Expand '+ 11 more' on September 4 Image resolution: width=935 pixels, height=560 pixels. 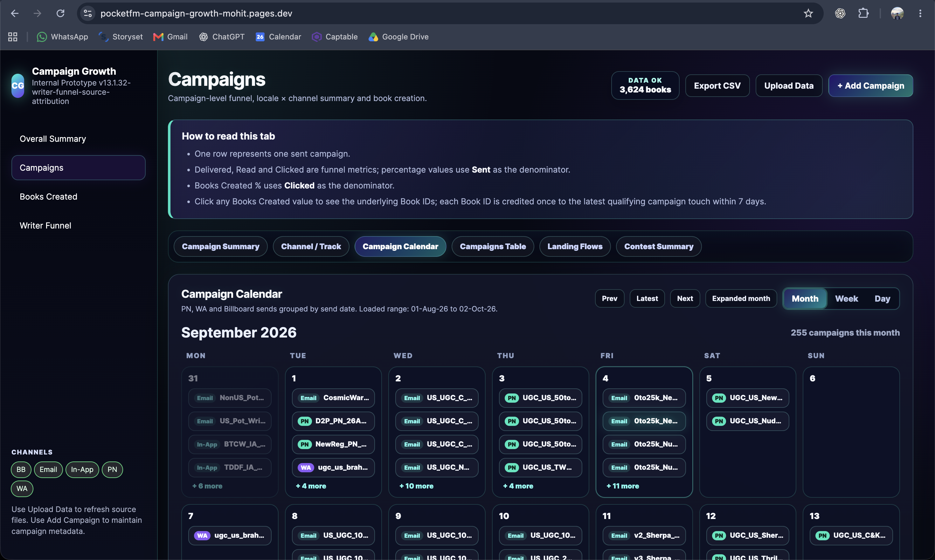coord(623,486)
